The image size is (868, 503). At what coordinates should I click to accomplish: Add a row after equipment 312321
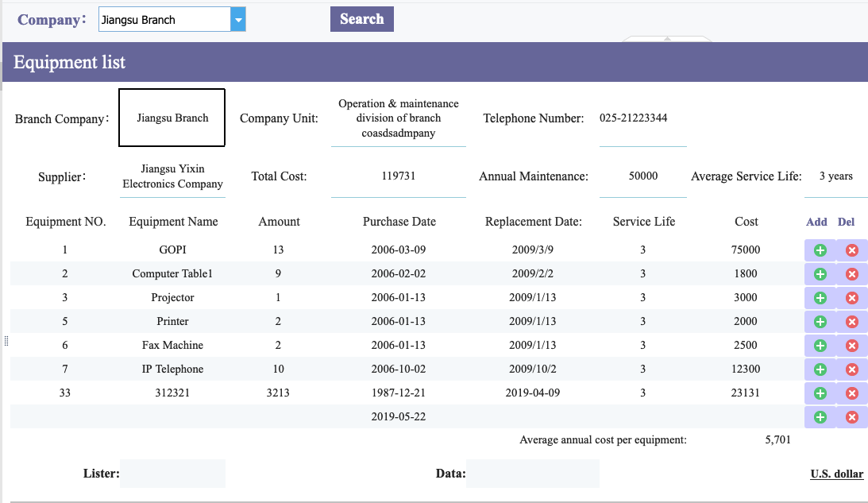(x=820, y=393)
